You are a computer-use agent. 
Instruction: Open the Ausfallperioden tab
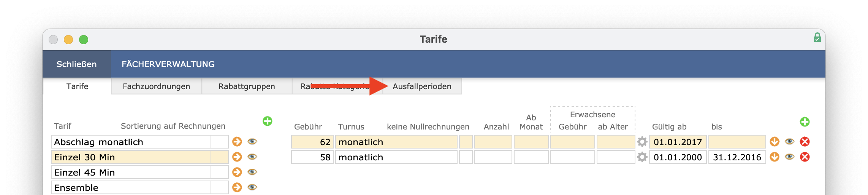422,86
